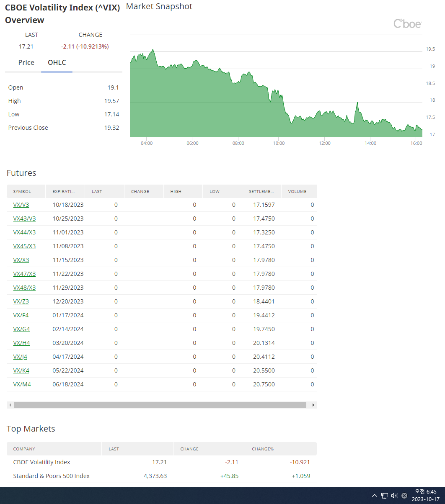The image size is (445, 504).
Task: Click the left arrow of futures scrollbar
Action: (10, 405)
